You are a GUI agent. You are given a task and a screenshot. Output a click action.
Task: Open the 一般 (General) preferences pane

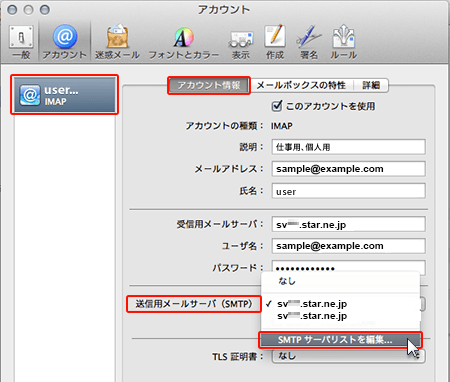(x=21, y=42)
